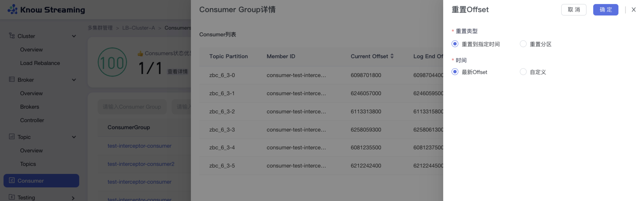The height and width of the screenshot is (201, 644).
Task: Select the 自定义 time radio option
Action: (x=523, y=72)
